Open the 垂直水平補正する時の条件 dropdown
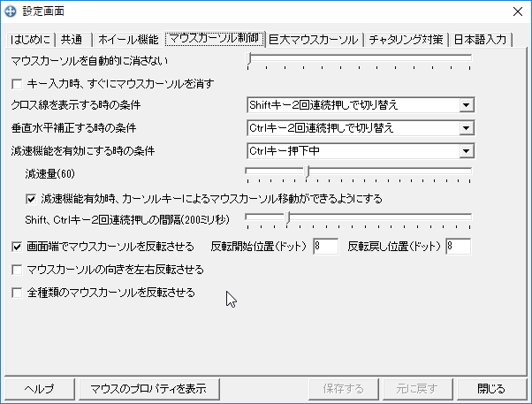Screen dimensions: 532x404 [x=361, y=128]
